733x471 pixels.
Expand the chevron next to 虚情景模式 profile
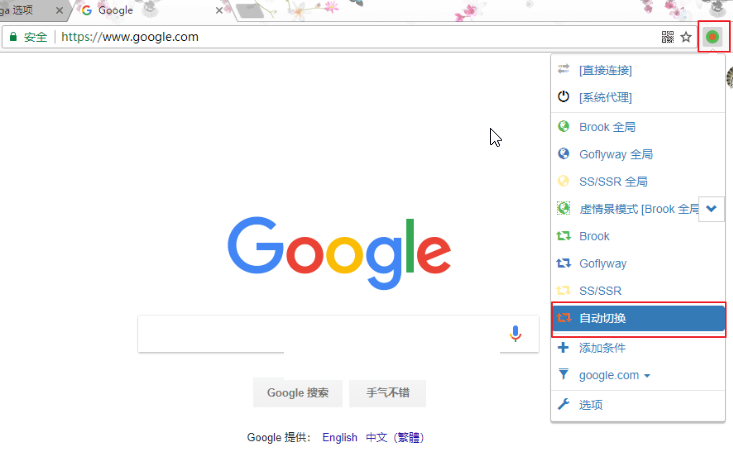(711, 208)
